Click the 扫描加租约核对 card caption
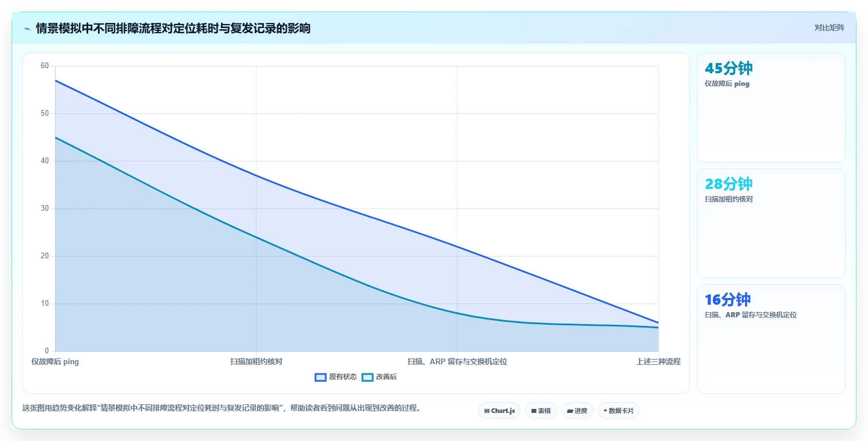The width and height of the screenshot is (868, 441). (x=728, y=199)
